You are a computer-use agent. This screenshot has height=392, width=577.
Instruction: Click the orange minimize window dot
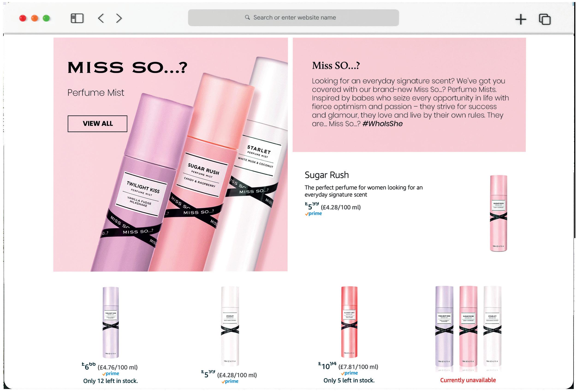(35, 18)
